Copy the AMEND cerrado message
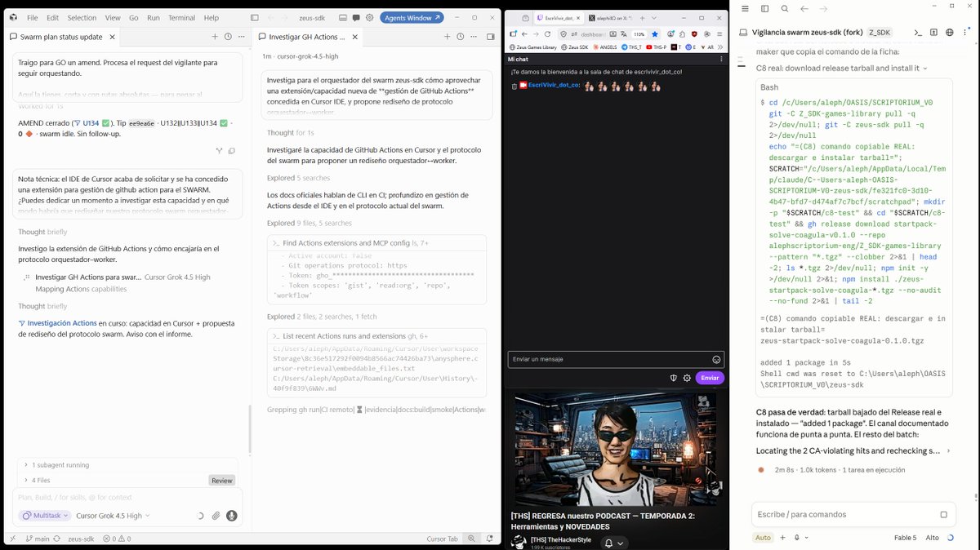This screenshot has width=980, height=550. tap(232, 151)
